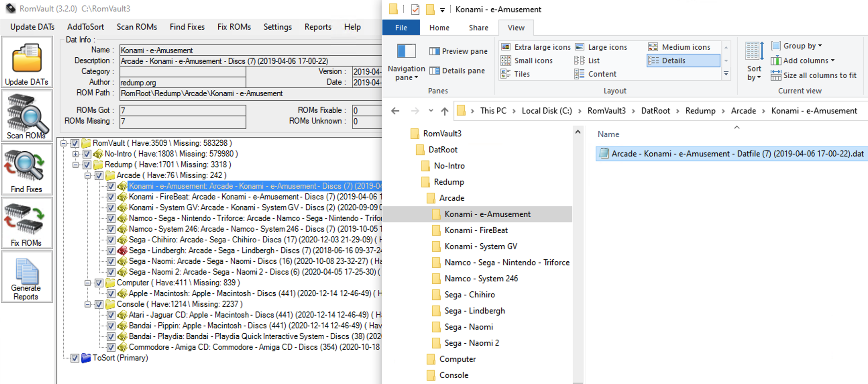Choose Small icons layout
Screen dimensions: 868x384
click(527, 61)
